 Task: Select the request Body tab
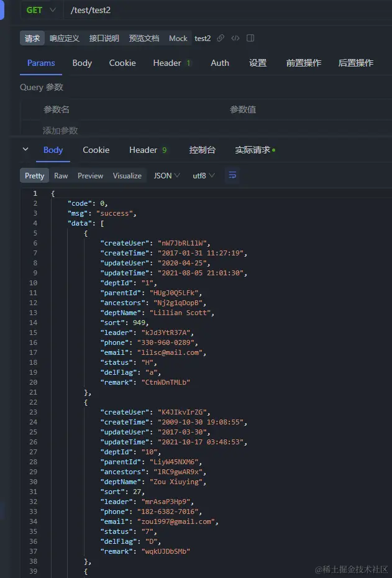(x=82, y=63)
